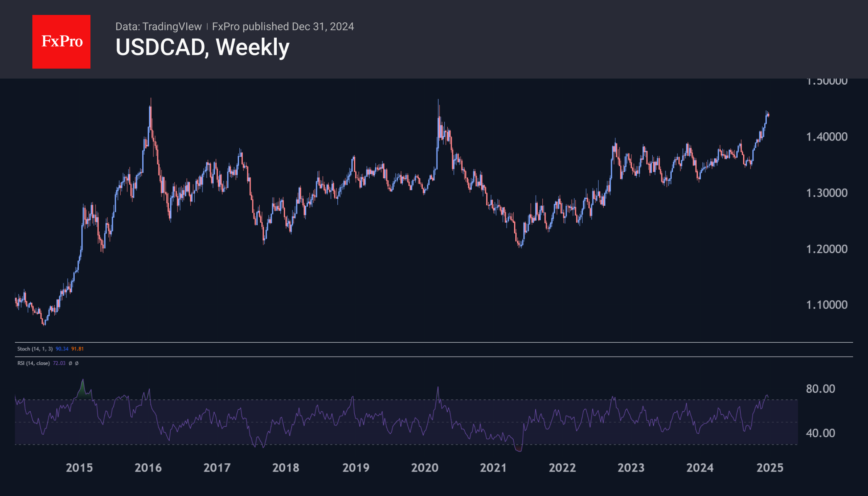
Task: Click the 2015 year label on time axis
Action: pos(79,468)
